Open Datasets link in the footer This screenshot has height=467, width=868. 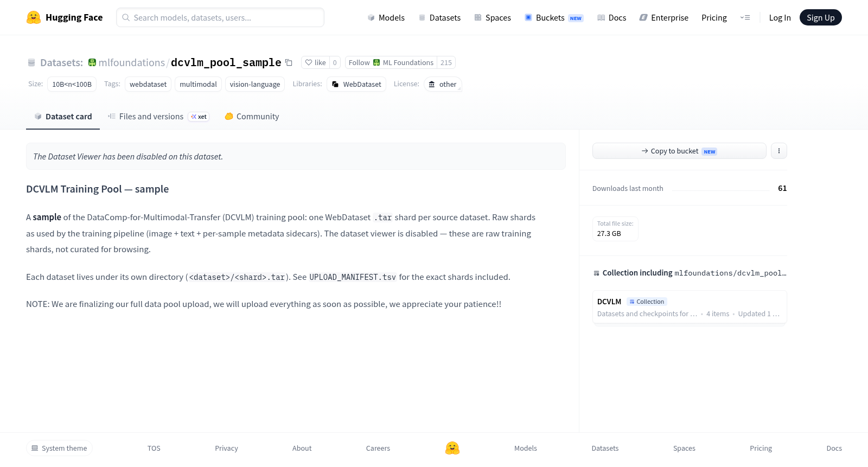(605, 448)
